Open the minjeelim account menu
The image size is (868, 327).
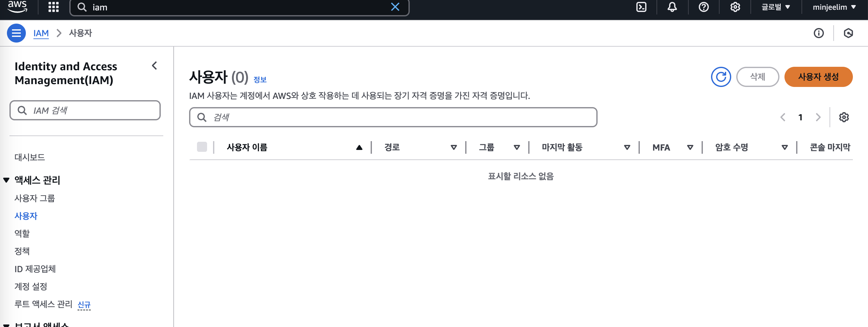pos(834,7)
